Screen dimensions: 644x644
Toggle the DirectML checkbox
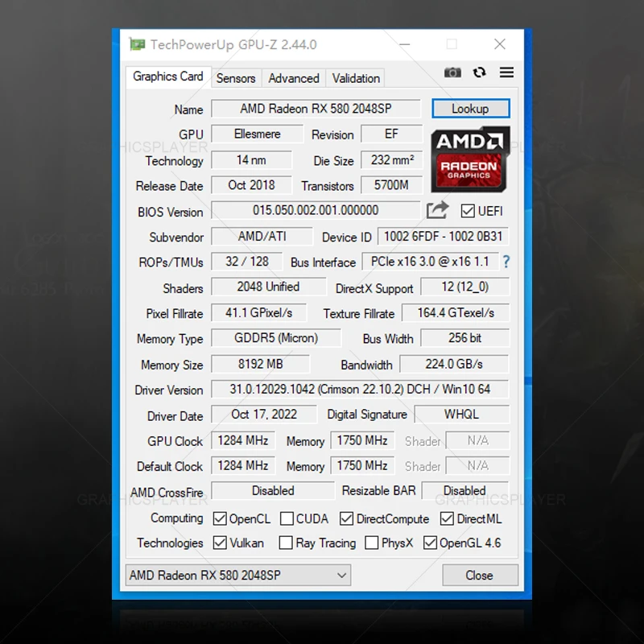click(x=447, y=518)
